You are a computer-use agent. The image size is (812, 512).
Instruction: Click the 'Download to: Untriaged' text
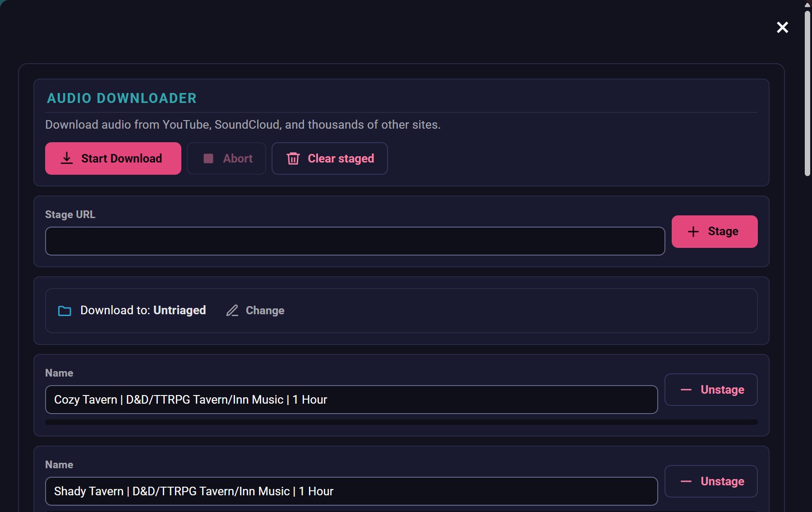coord(143,310)
